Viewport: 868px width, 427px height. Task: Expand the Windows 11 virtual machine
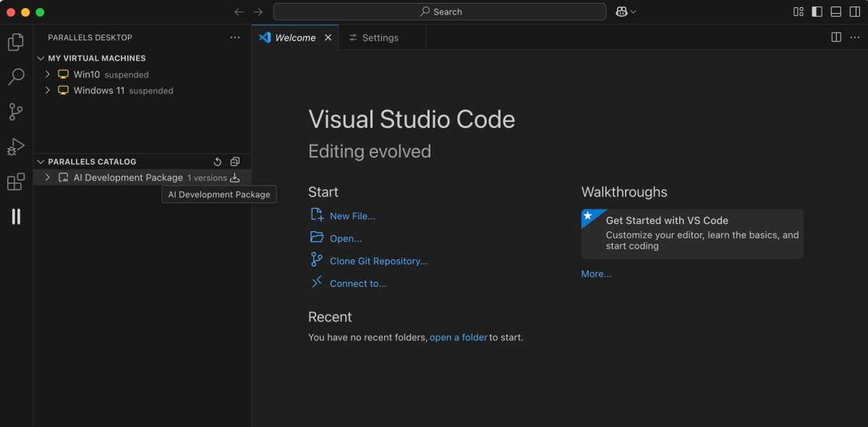48,90
